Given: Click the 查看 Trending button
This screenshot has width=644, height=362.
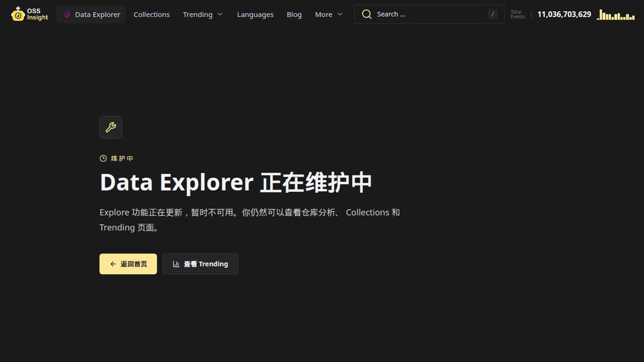Looking at the screenshot, I should pyautogui.click(x=200, y=264).
